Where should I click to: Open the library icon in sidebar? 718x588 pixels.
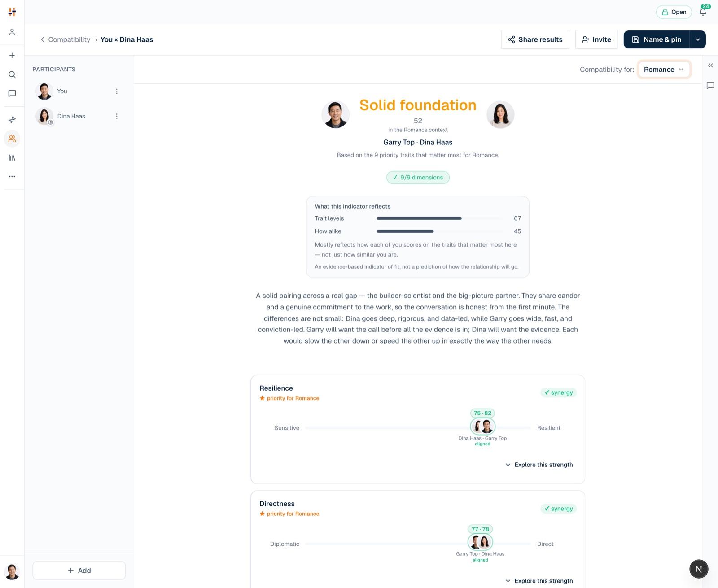pos(12,158)
